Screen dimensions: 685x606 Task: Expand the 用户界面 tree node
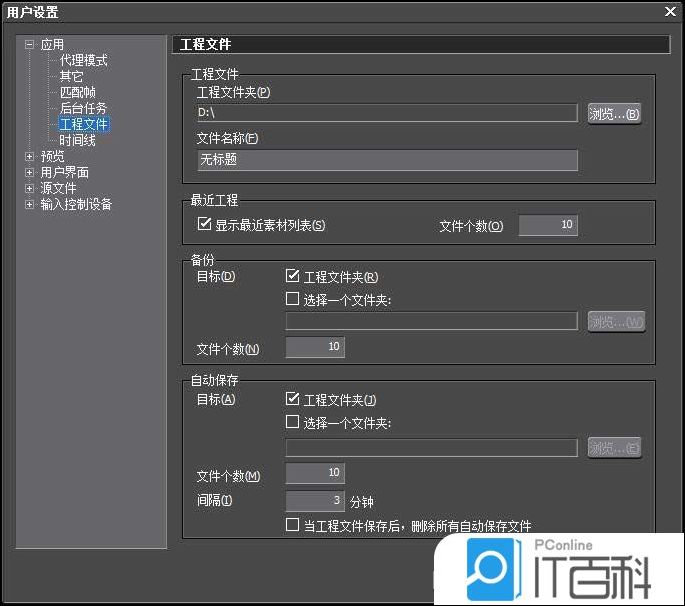[x=29, y=173]
